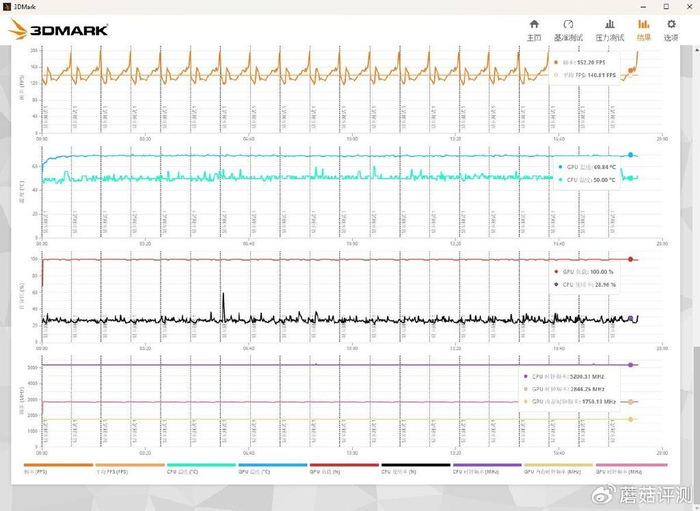Toggle the CPU 温度 (°C) legend series
This screenshot has height=511, width=700.
tap(201, 469)
